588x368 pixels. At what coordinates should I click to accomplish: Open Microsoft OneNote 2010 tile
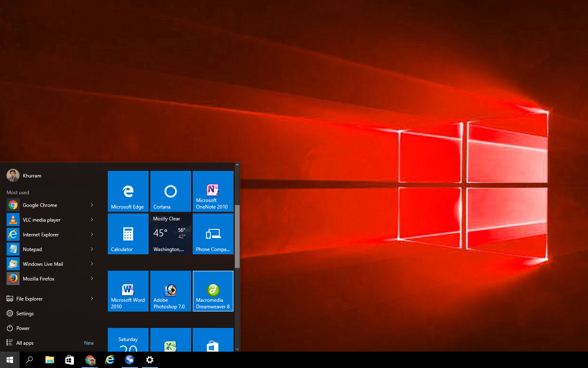213,191
